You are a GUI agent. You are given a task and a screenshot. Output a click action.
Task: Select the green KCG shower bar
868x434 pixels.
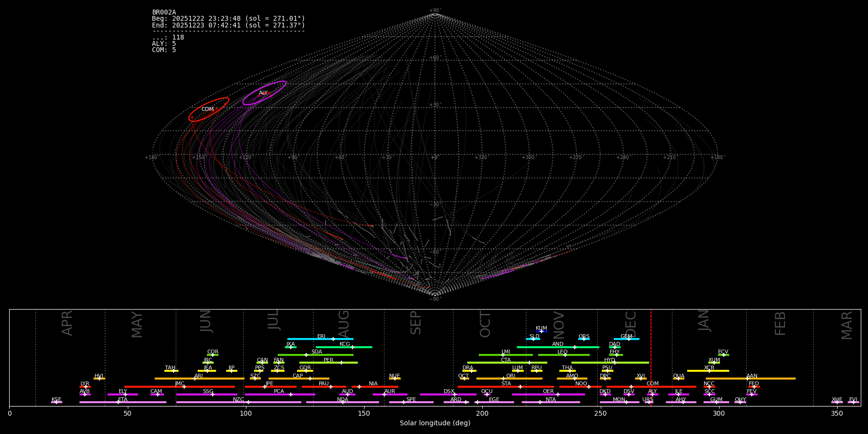344,347
